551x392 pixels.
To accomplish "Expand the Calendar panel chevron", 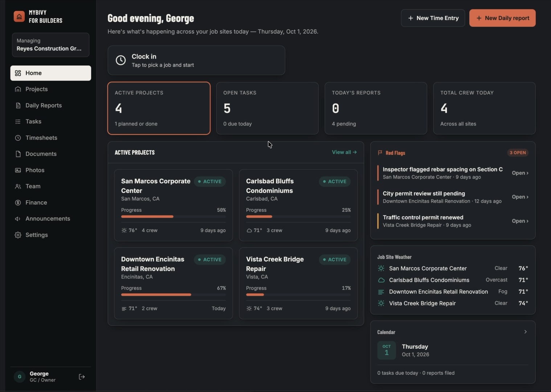I will coord(525,332).
